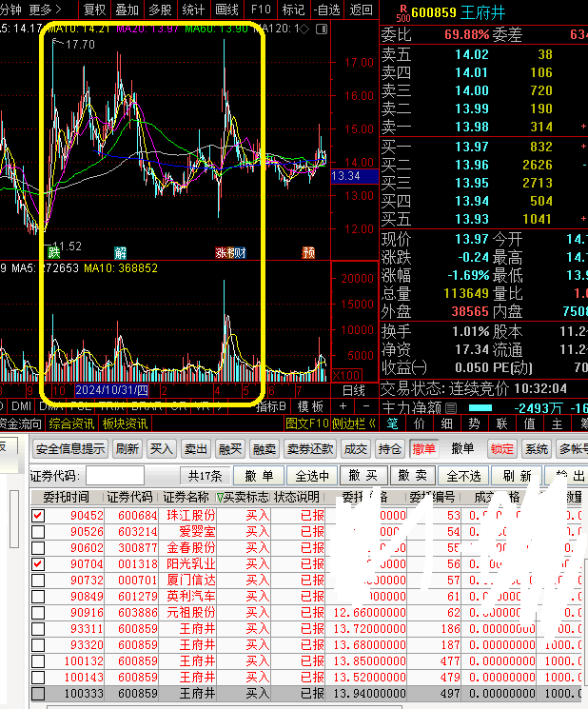Switch to the 综合资讯 tab
This screenshot has height=709, width=588.
71,423
